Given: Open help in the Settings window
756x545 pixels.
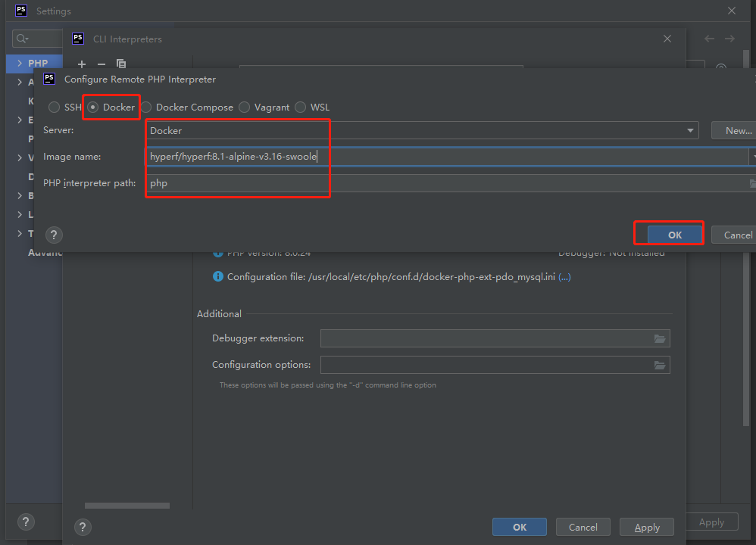Looking at the screenshot, I should (x=26, y=522).
